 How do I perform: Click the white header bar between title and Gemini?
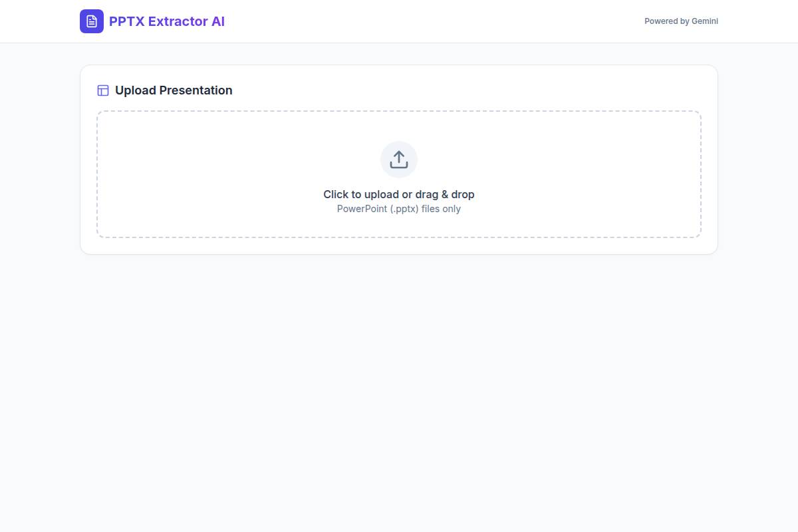point(432,21)
